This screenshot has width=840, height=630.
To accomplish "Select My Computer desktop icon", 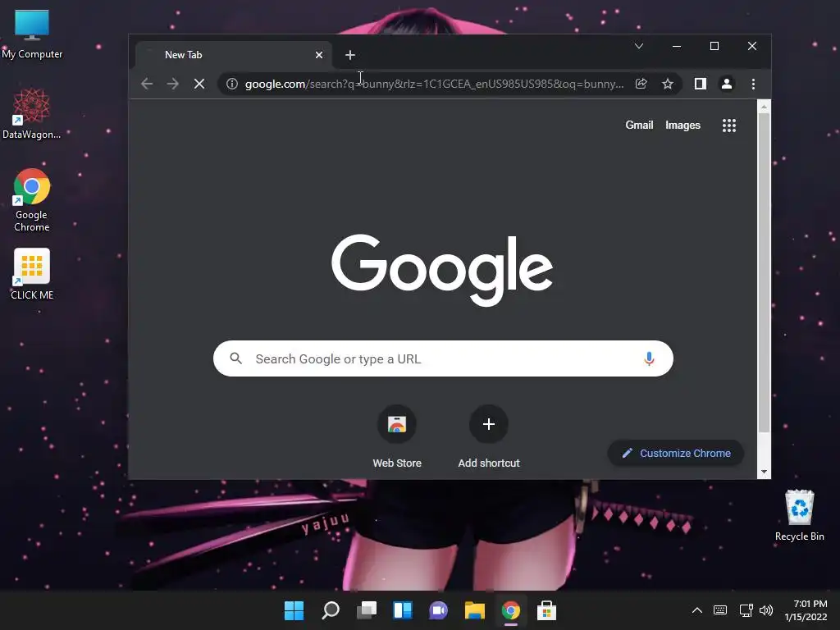I will click(x=32, y=34).
